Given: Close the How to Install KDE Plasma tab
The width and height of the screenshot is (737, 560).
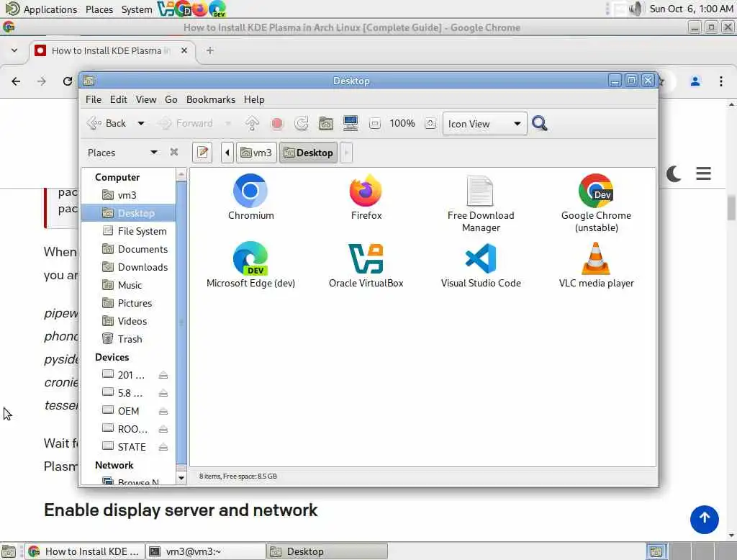Looking at the screenshot, I should pos(184,50).
